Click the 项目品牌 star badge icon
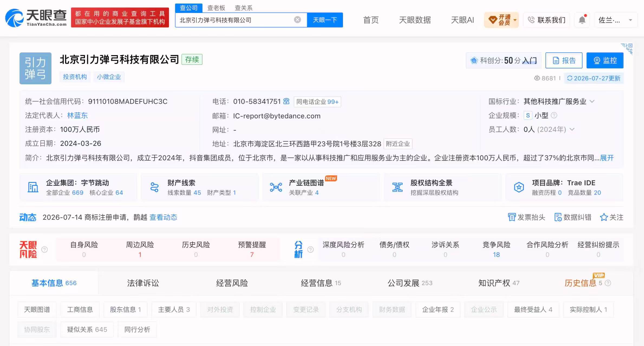The height and width of the screenshot is (346, 644). point(519,187)
